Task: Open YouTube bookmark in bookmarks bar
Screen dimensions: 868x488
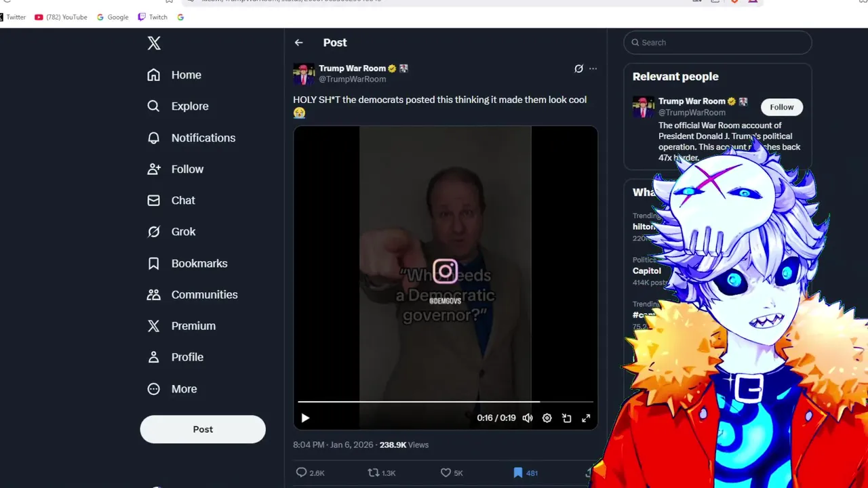Action: pyautogui.click(x=61, y=17)
